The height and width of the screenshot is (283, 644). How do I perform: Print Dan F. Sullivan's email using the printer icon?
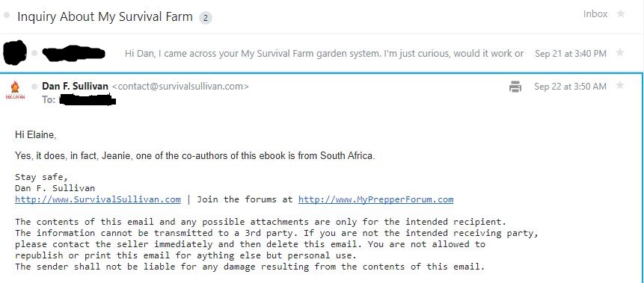[515, 87]
